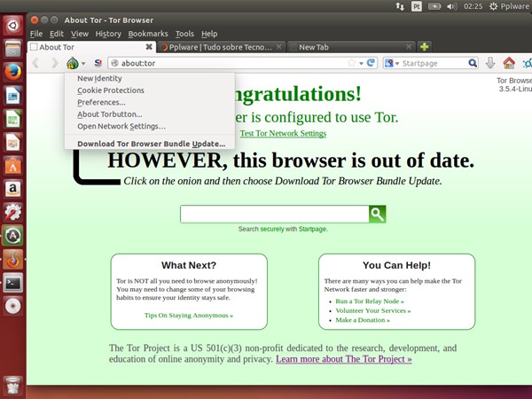
Task: Open the History menu
Action: pos(108,34)
